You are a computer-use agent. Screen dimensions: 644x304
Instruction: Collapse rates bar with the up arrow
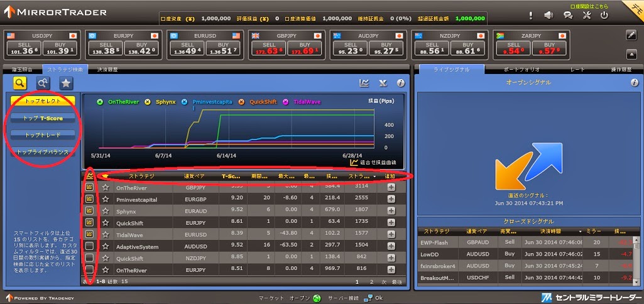click(631, 54)
